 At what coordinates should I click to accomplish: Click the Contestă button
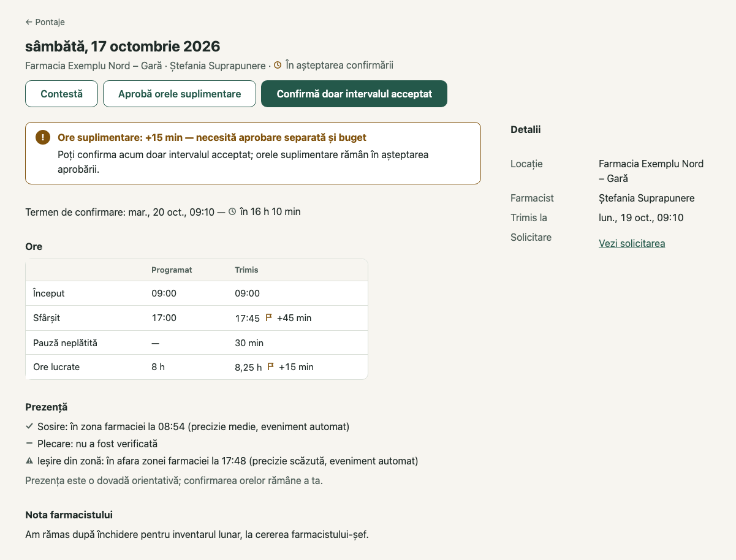point(61,94)
